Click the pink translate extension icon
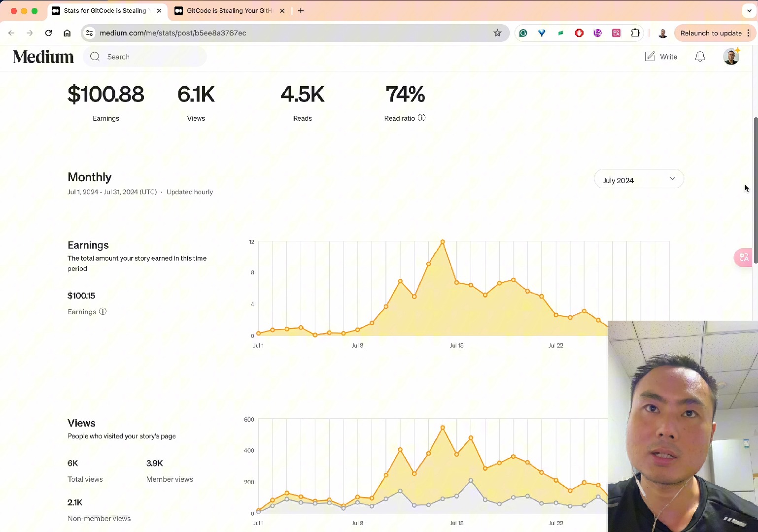This screenshot has width=758, height=532. [x=617, y=33]
